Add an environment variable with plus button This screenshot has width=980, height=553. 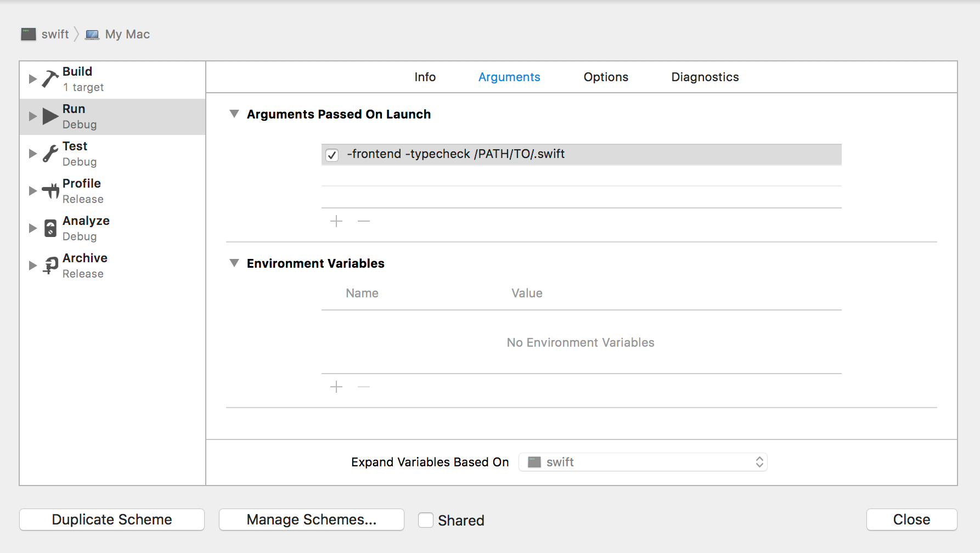click(336, 387)
